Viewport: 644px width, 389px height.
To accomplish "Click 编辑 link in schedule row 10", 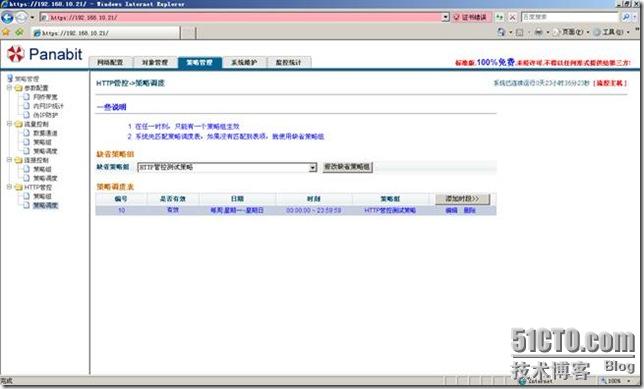I will pos(451,211).
